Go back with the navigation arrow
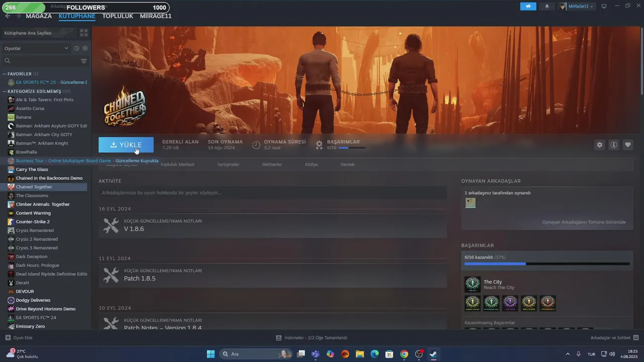The image size is (644, 362). coord(8,16)
